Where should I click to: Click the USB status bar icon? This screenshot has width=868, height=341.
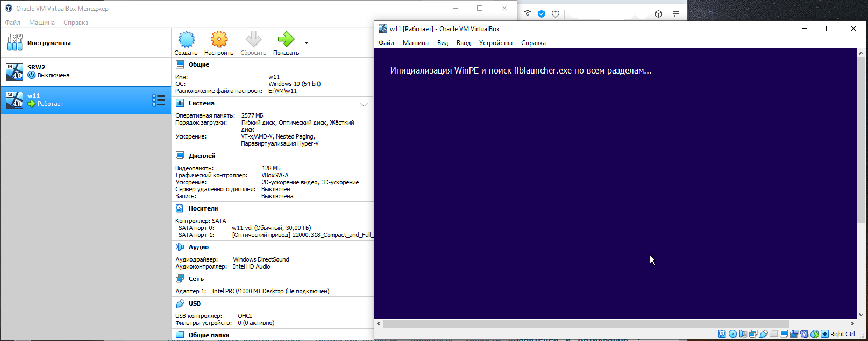click(763, 334)
